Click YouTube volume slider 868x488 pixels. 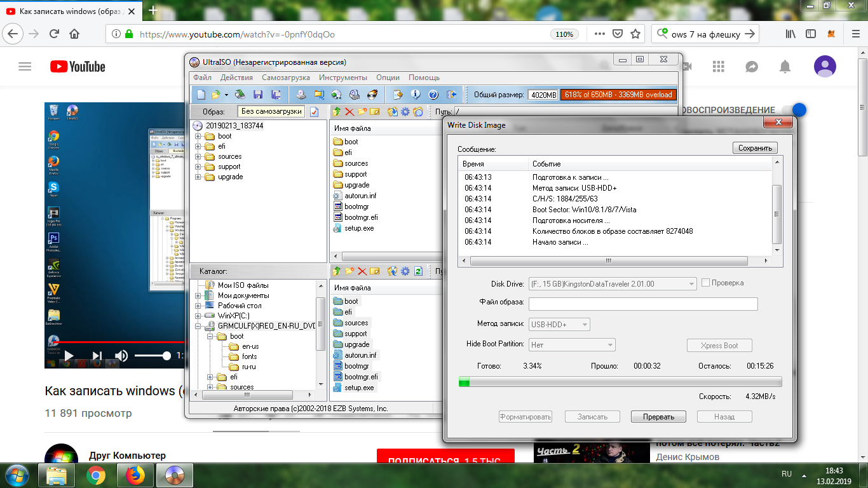tap(153, 356)
